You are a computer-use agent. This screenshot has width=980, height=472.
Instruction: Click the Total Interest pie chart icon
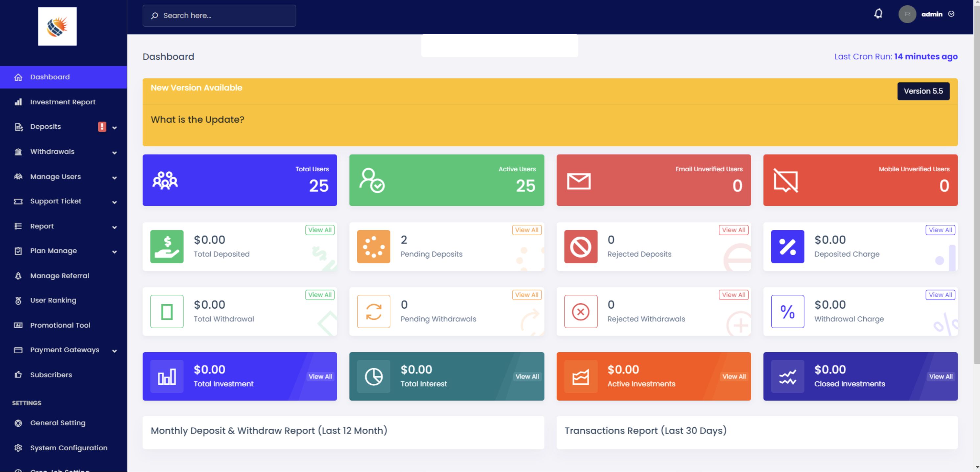[373, 376]
